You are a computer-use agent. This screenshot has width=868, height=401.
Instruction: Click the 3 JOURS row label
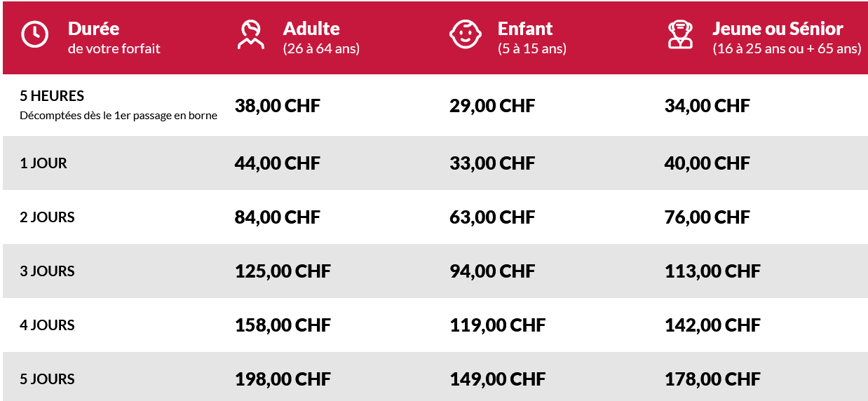47,271
